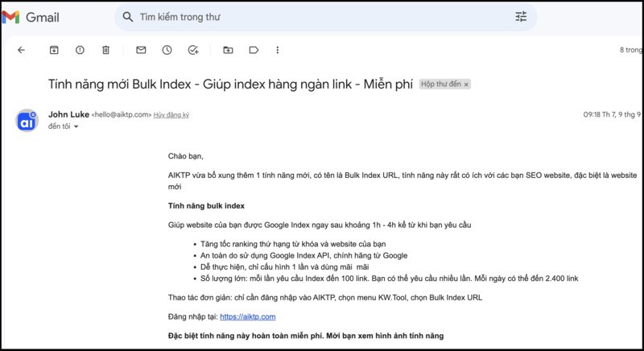644x351 pixels.
Task: Click bullet "Tăng tốc ranking thứ hạng"
Action: (x=293, y=244)
